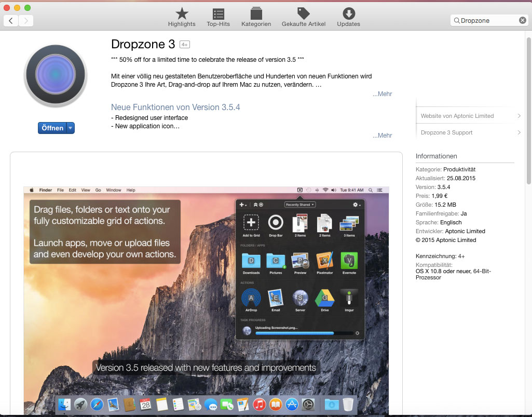Click the Finder menu in screenshot

tap(46, 190)
